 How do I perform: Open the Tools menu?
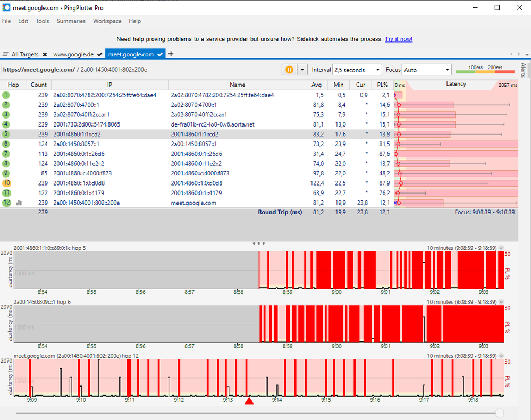tap(43, 21)
